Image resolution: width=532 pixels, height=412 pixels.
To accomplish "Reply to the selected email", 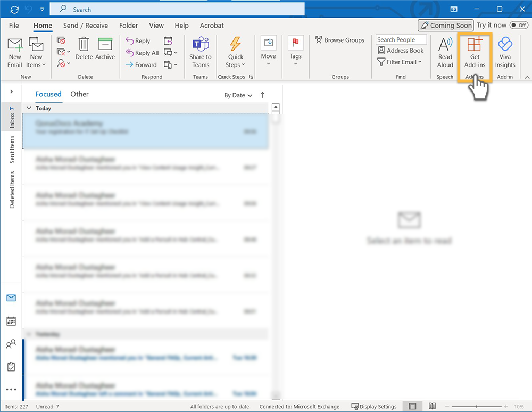I will point(138,41).
